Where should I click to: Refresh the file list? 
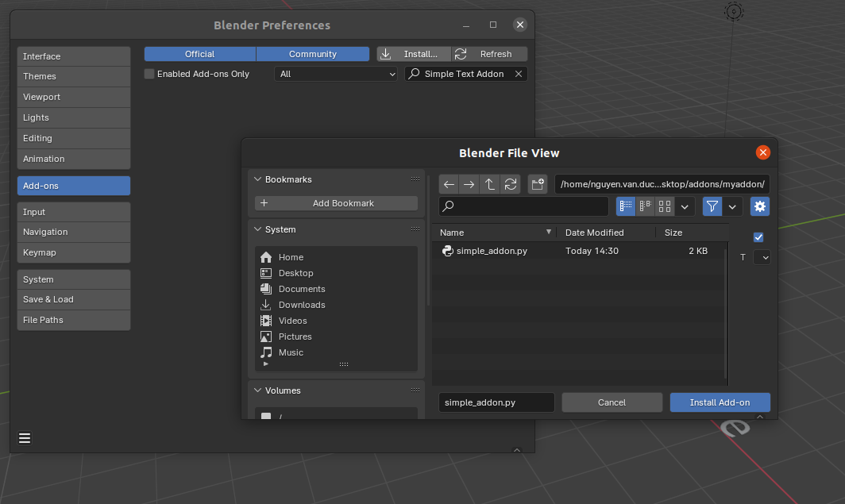click(x=509, y=183)
